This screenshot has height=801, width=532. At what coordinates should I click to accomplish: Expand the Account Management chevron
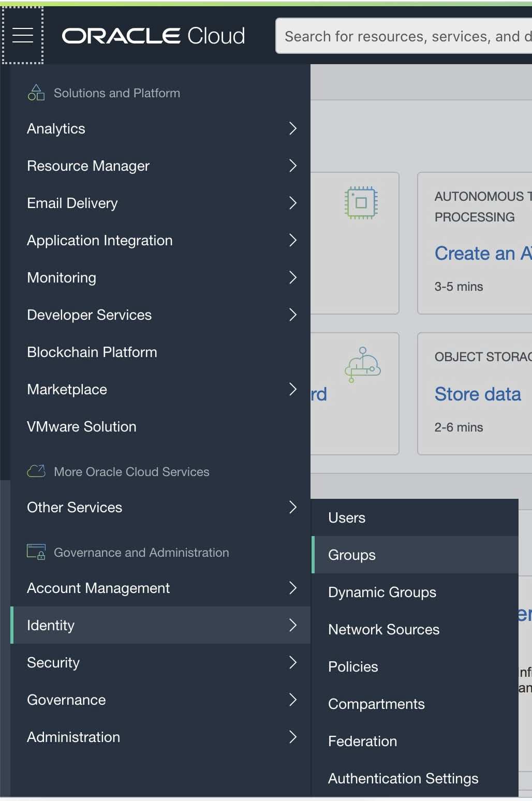coord(293,588)
